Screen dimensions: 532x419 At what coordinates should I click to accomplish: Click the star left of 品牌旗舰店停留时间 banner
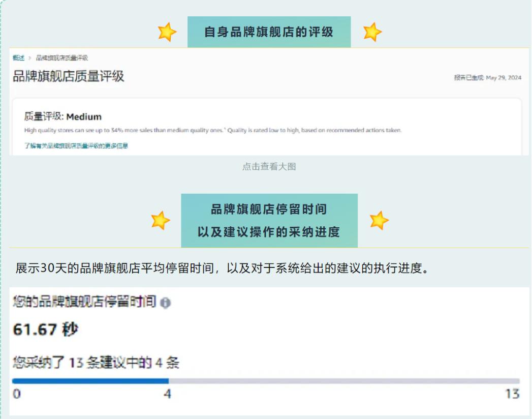[x=160, y=220]
